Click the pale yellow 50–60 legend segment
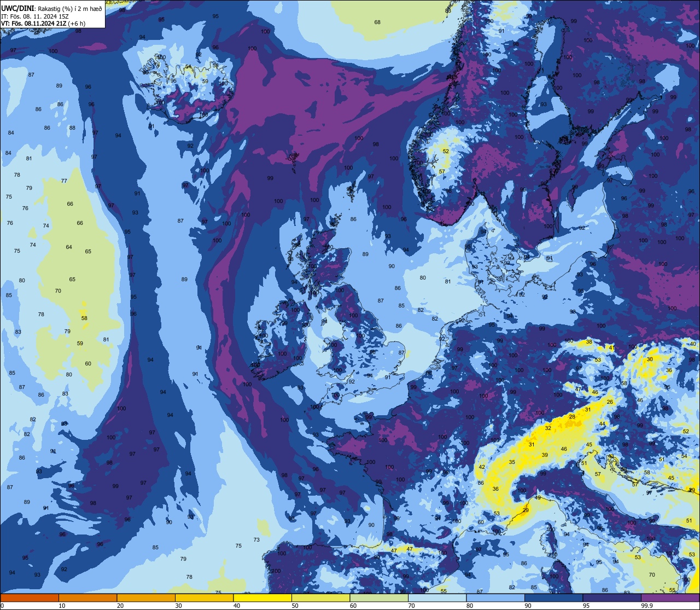 click(x=320, y=597)
